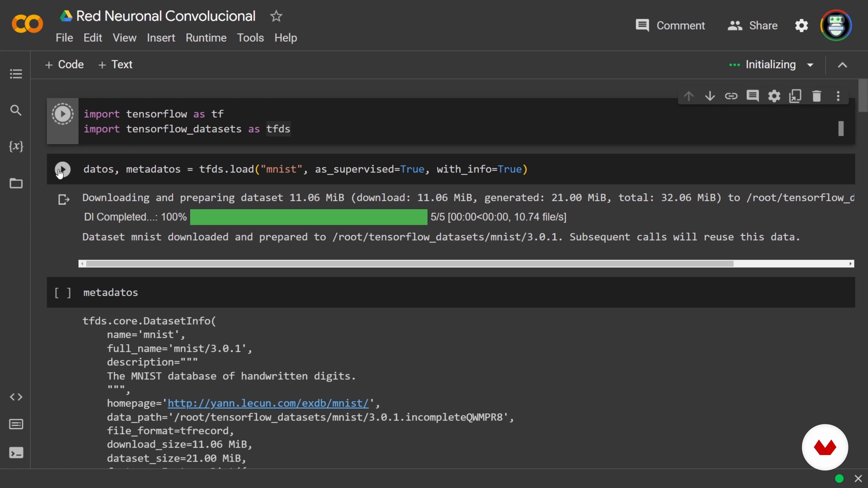Open the Files folder panel

pos(16,183)
